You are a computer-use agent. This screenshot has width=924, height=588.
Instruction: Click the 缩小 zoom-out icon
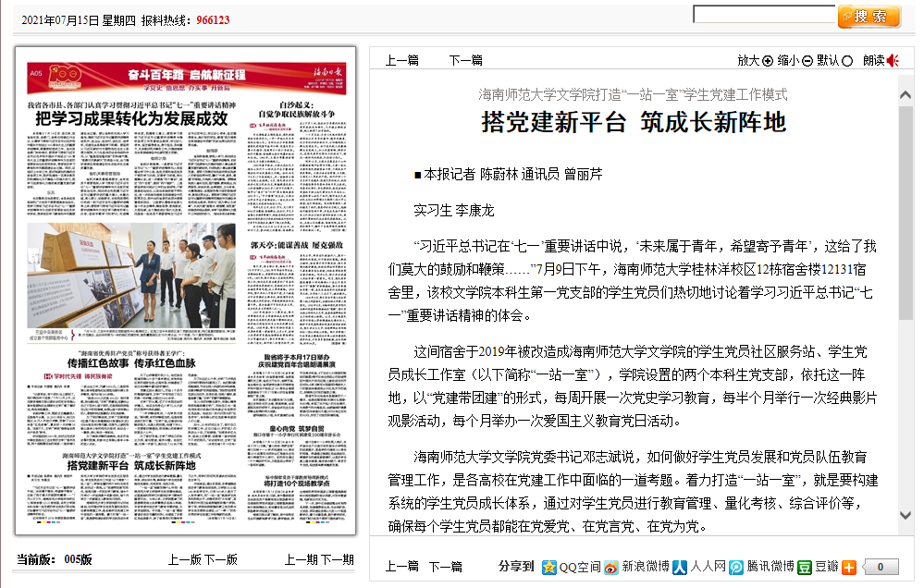click(x=806, y=60)
